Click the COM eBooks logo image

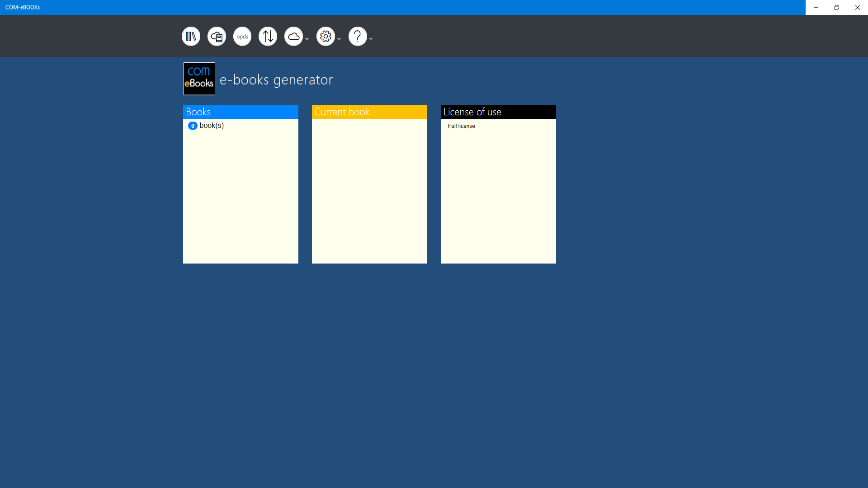tap(199, 79)
